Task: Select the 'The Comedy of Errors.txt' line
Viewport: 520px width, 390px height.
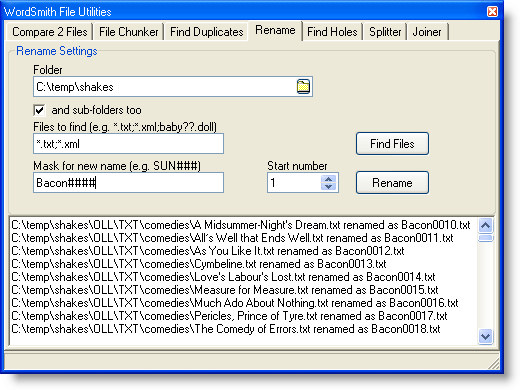Action: click(x=226, y=329)
